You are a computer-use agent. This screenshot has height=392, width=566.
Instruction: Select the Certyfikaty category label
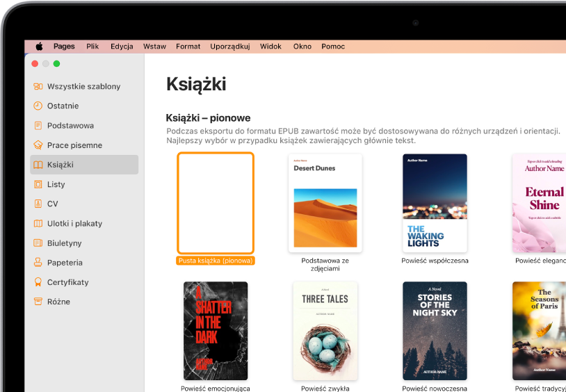click(x=68, y=282)
